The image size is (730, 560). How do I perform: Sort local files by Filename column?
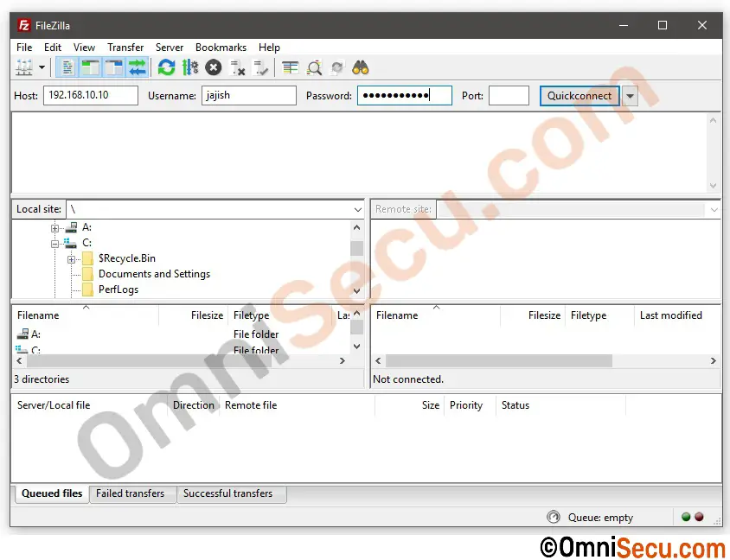(86, 315)
